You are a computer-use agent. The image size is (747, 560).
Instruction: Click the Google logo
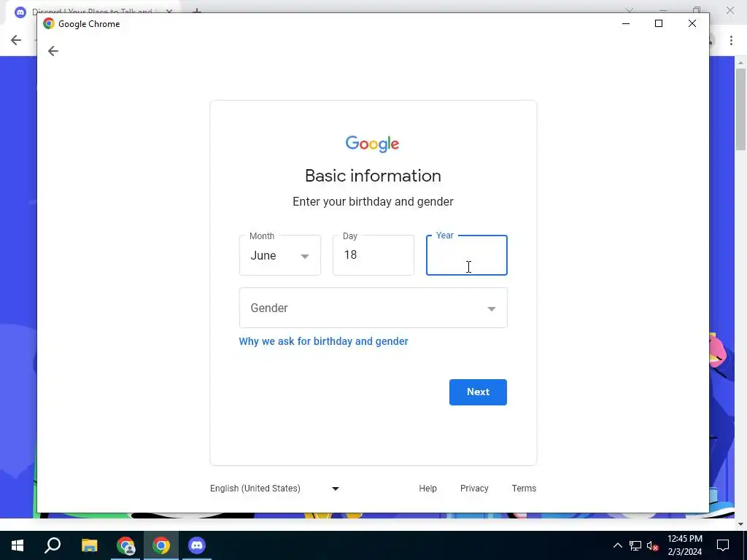(x=373, y=144)
